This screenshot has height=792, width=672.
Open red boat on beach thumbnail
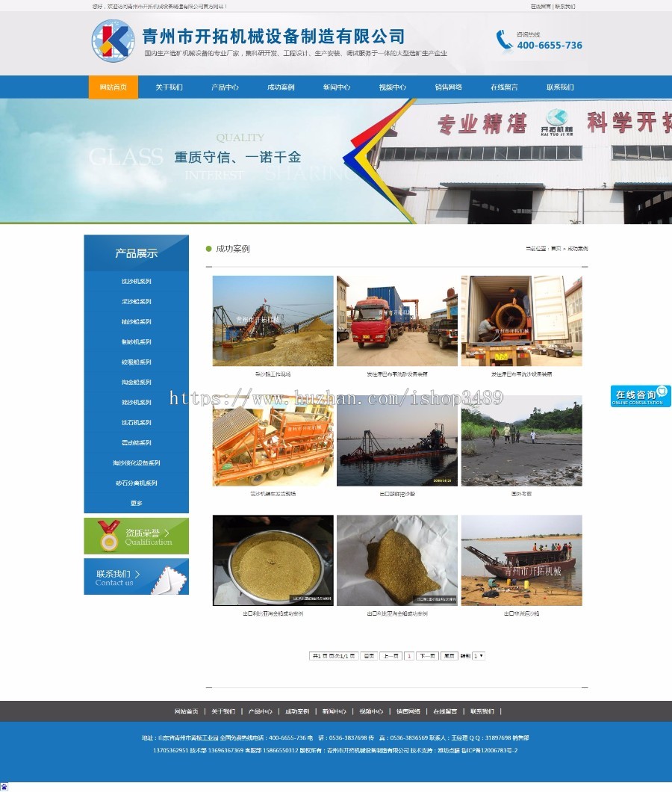coord(521,560)
